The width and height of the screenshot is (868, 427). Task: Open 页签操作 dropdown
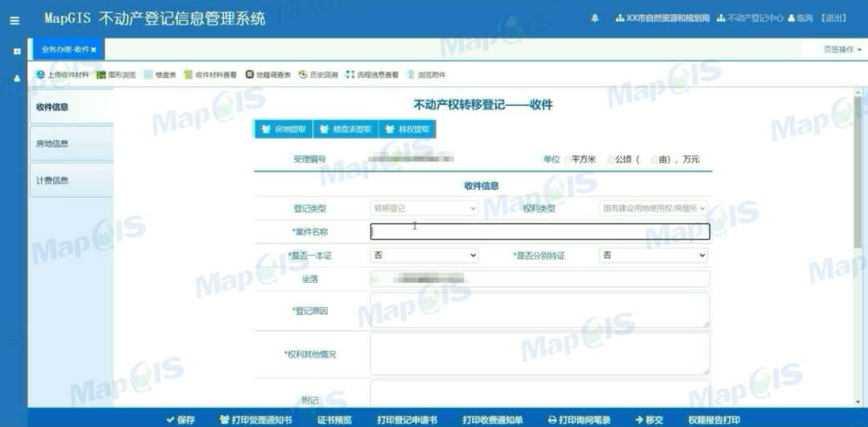point(842,49)
